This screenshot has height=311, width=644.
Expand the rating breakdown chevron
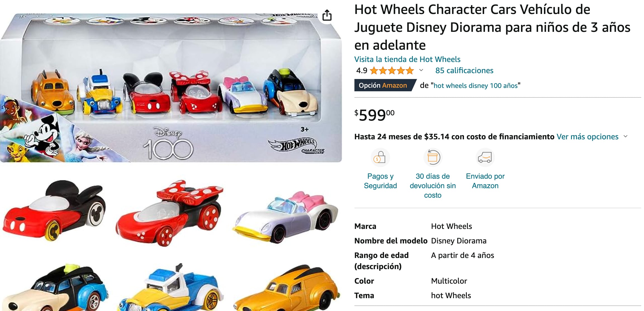point(421,70)
